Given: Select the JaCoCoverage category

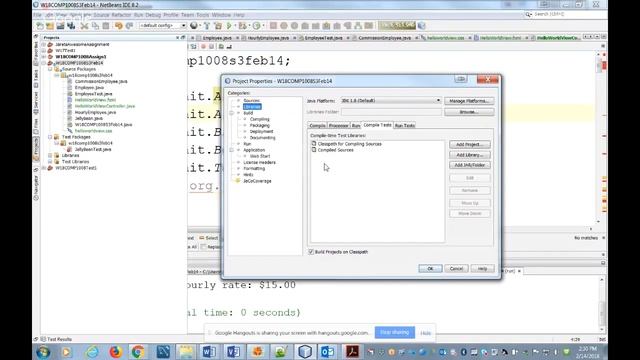Looking at the screenshot, I should (x=257, y=181).
